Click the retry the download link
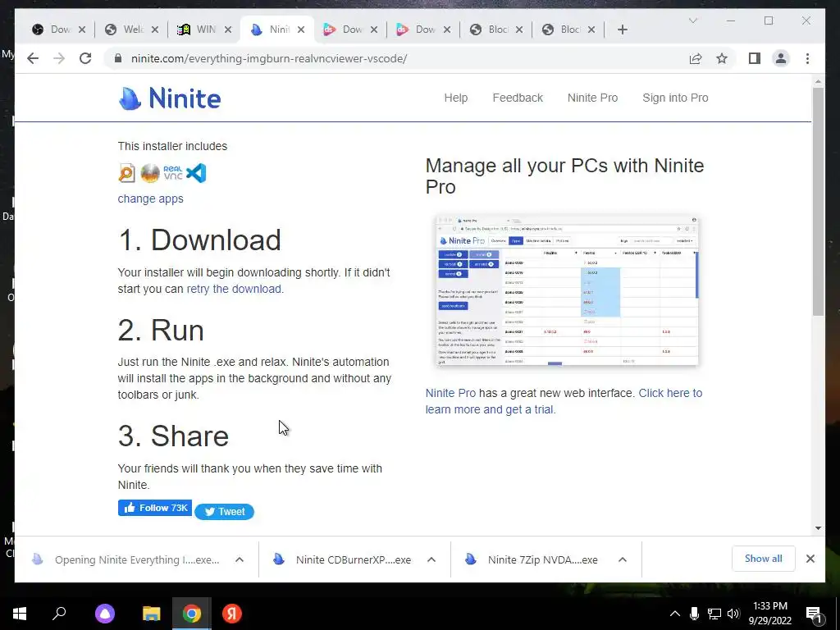 click(234, 289)
